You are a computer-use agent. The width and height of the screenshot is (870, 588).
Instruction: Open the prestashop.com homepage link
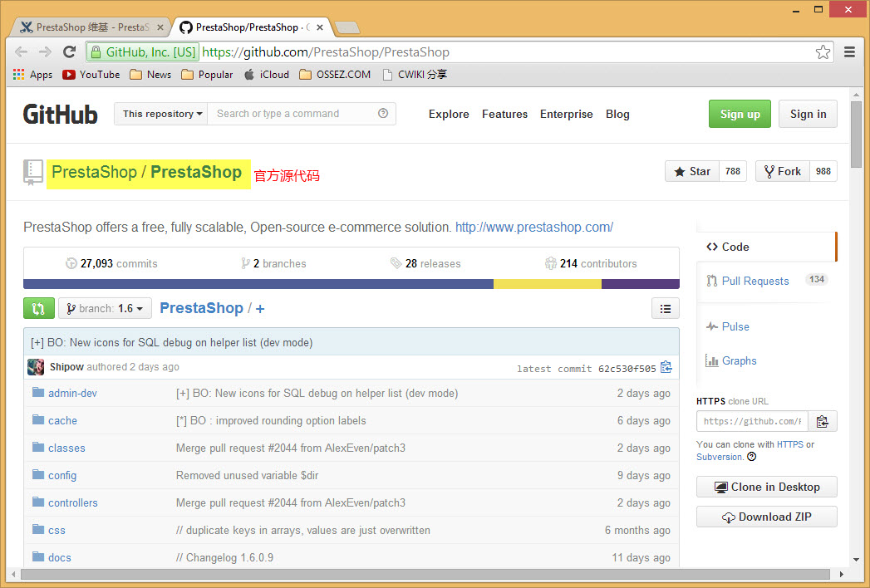[534, 228]
